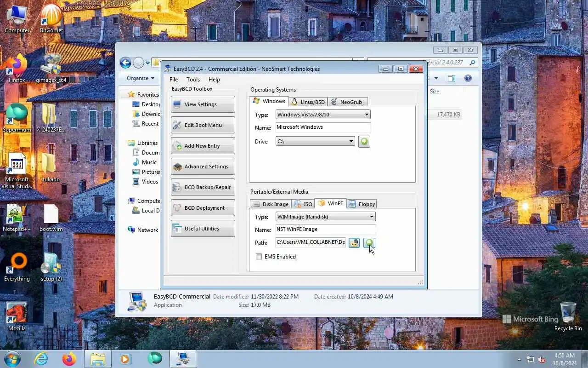
Task: Select the Recycle Bin desktop icon
Action: tap(568, 317)
